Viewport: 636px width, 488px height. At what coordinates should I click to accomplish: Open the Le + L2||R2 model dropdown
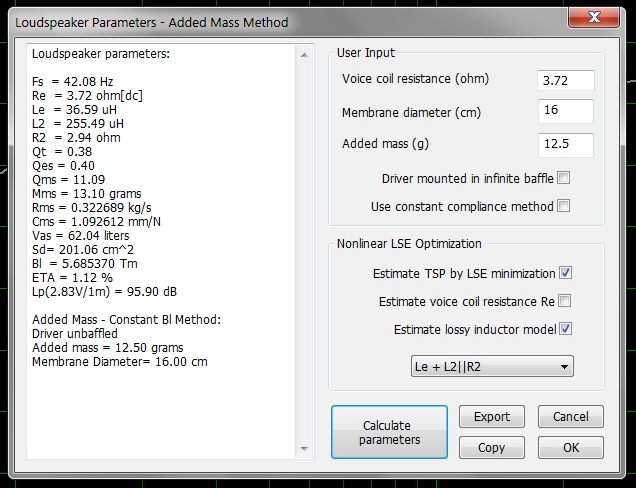click(493, 367)
